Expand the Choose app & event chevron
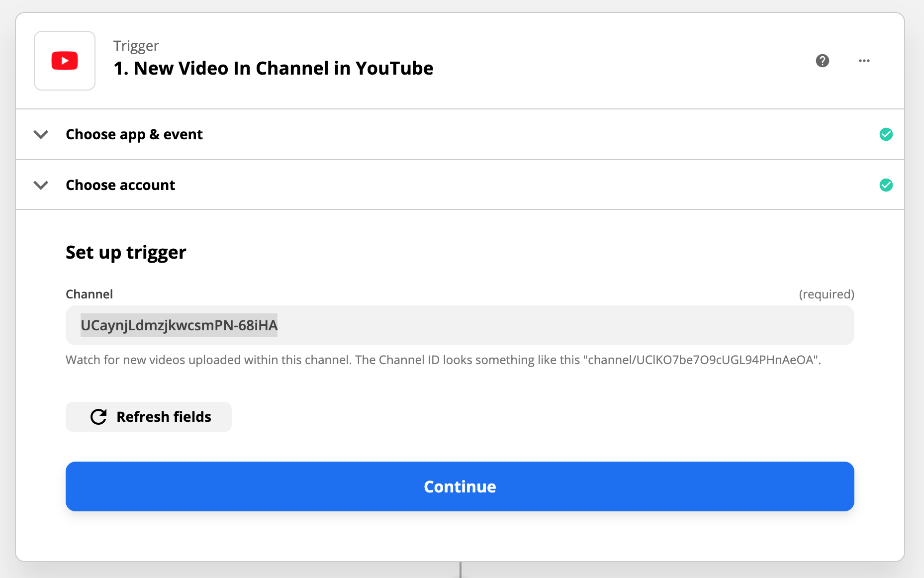This screenshot has width=924, height=578. [41, 134]
